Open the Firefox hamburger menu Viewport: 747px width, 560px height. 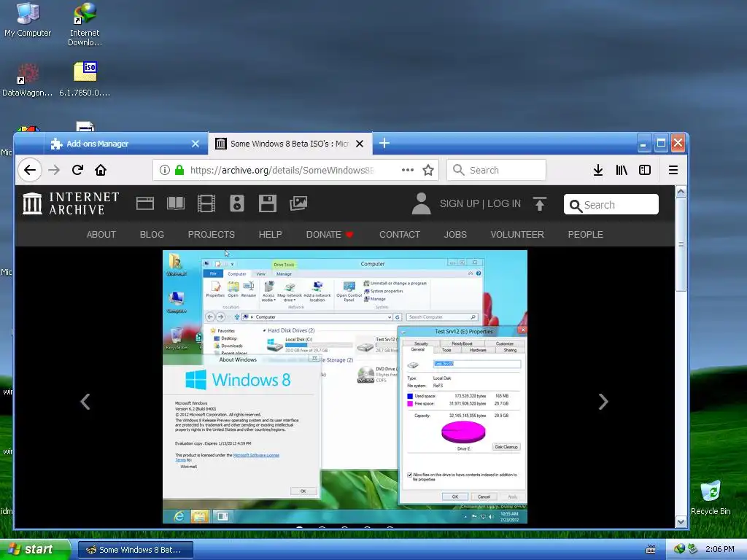[x=673, y=170]
